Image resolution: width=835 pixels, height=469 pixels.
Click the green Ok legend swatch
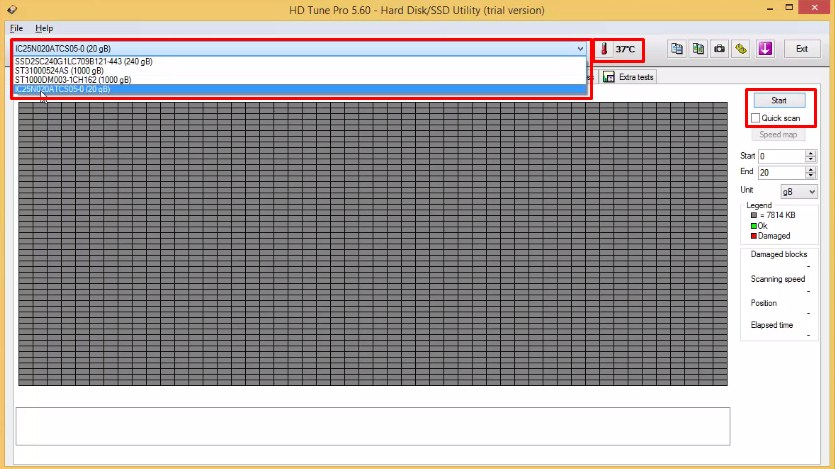[x=754, y=226]
